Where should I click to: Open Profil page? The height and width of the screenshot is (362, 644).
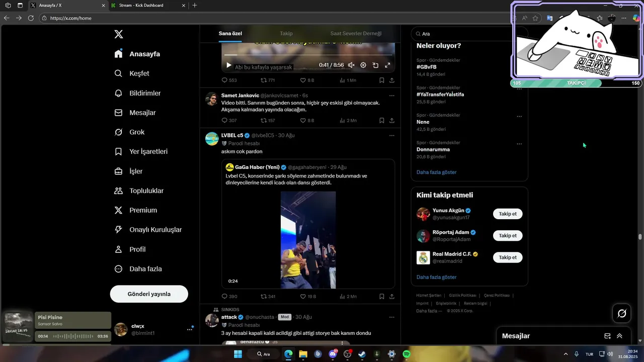point(130,249)
